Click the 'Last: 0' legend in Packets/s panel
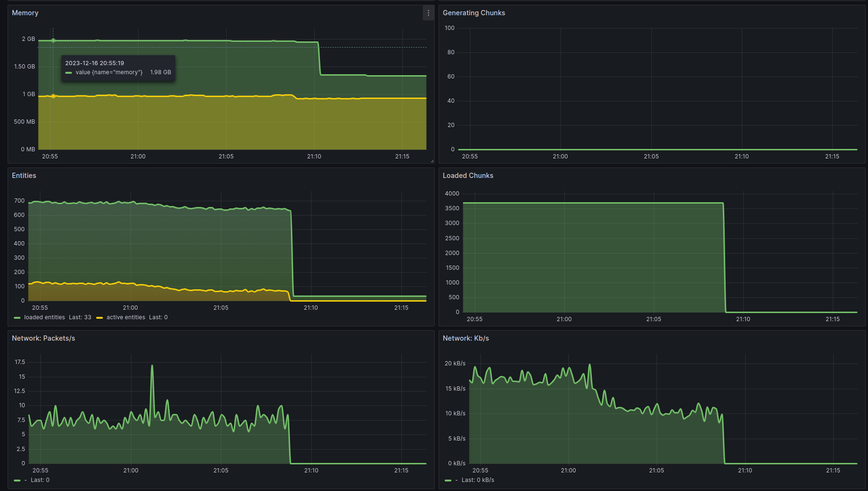The height and width of the screenshot is (491, 868). tap(40, 480)
